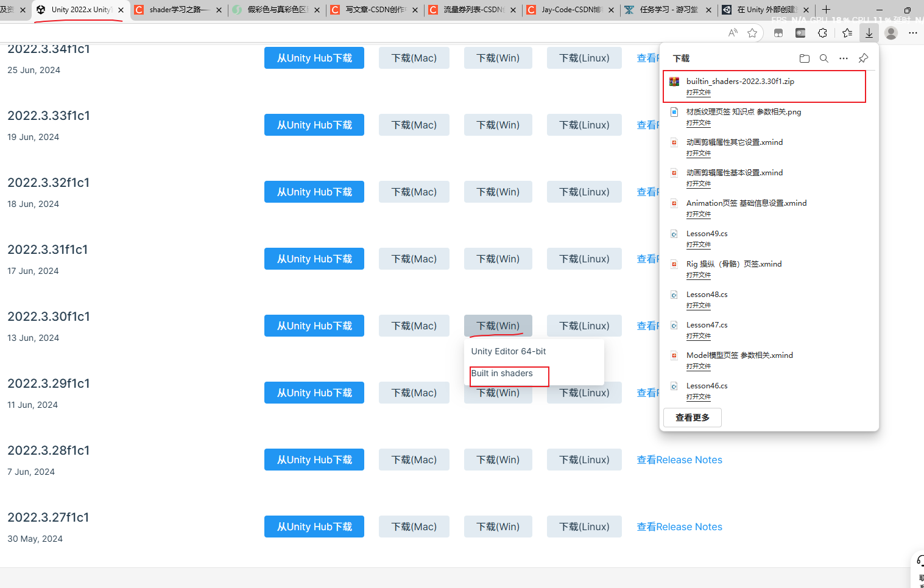The height and width of the screenshot is (588, 924).
Task: Close the 假彩色与真彩色区 tab
Action: (x=317, y=10)
